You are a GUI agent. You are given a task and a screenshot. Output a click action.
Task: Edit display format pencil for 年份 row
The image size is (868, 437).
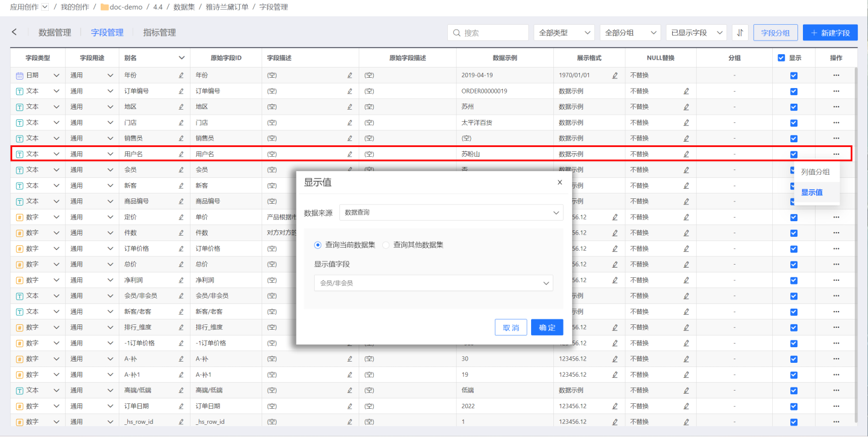pos(615,75)
